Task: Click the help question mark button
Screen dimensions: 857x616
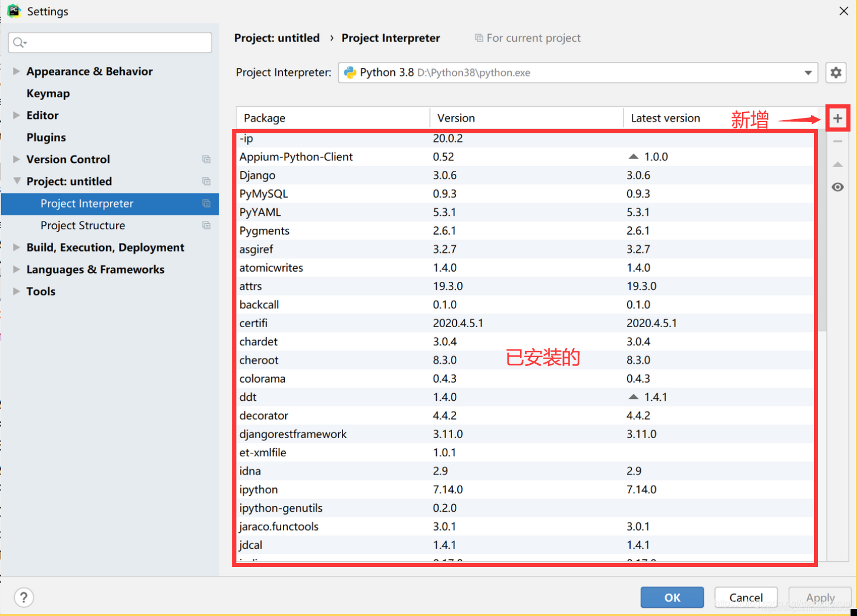Action: (24, 598)
